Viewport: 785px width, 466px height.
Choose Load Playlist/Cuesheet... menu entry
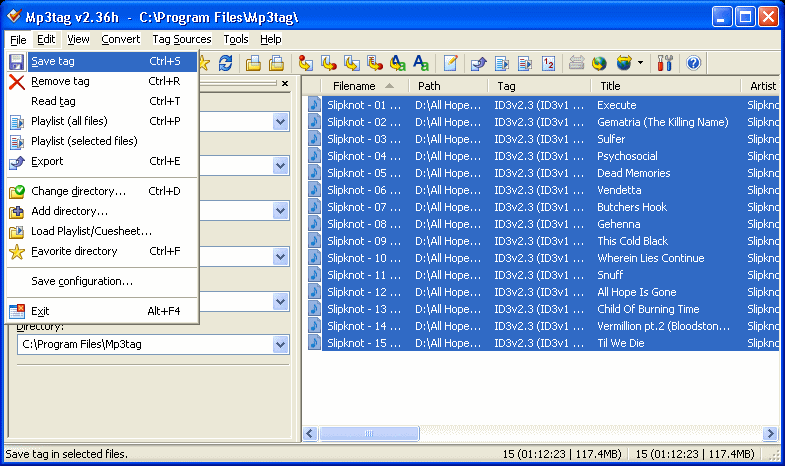click(x=103, y=231)
